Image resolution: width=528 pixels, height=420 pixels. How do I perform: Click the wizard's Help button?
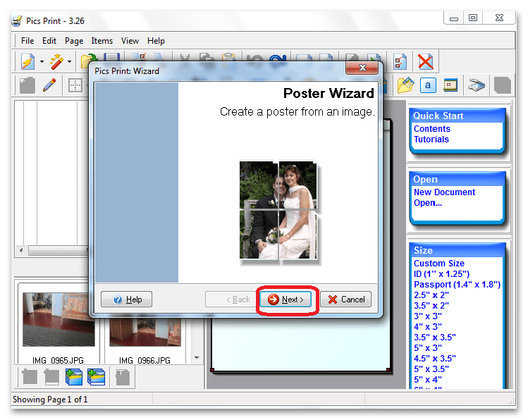pyautogui.click(x=126, y=299)
